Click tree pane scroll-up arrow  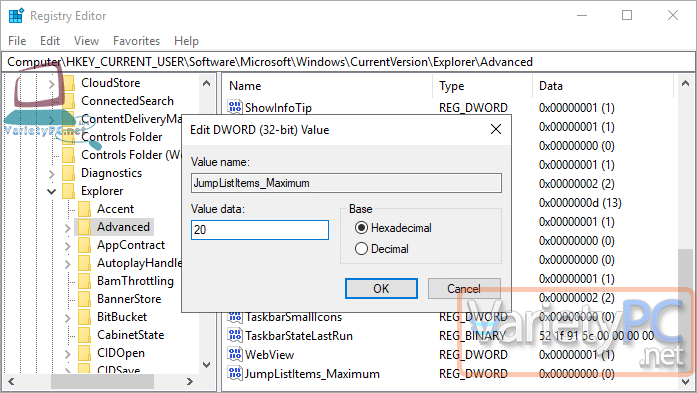pos(206,83)
